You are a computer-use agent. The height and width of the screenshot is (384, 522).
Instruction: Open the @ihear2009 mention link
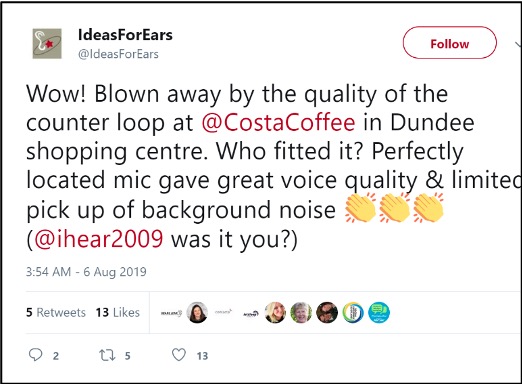tap(99, 239)
